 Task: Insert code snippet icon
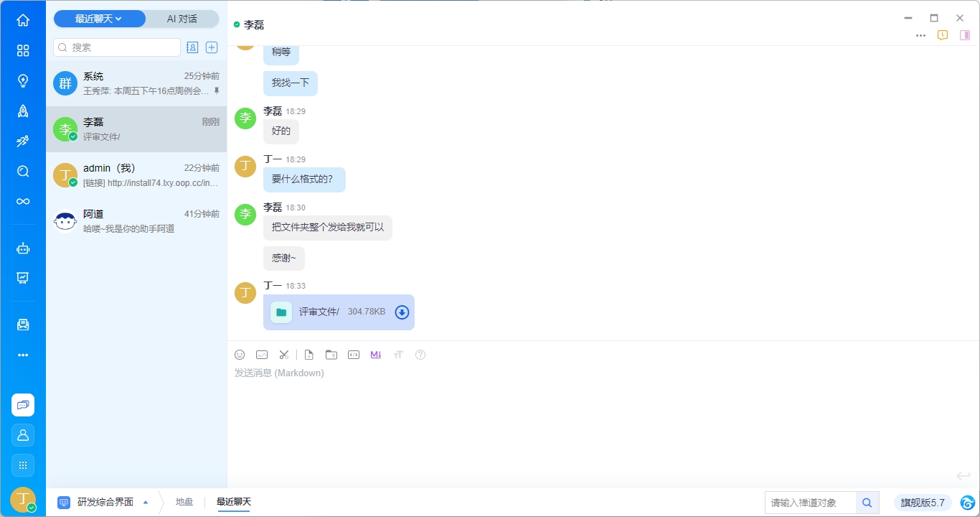(353, 355)
